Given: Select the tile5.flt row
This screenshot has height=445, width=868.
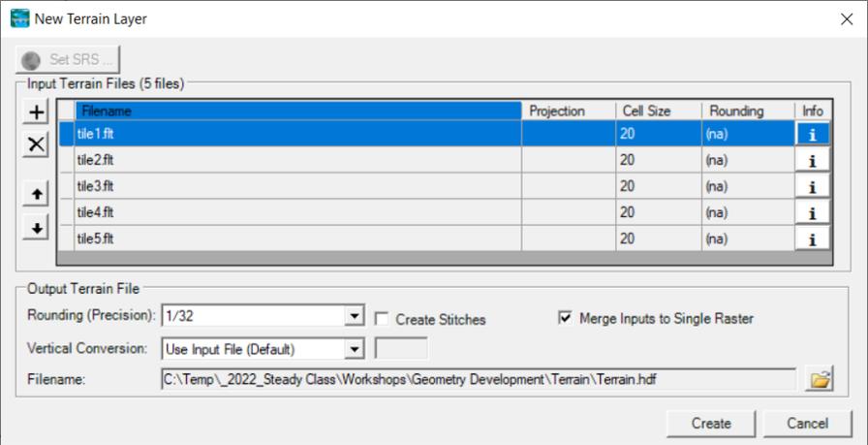Looking at the screenshot, I should tap(445, 238).
